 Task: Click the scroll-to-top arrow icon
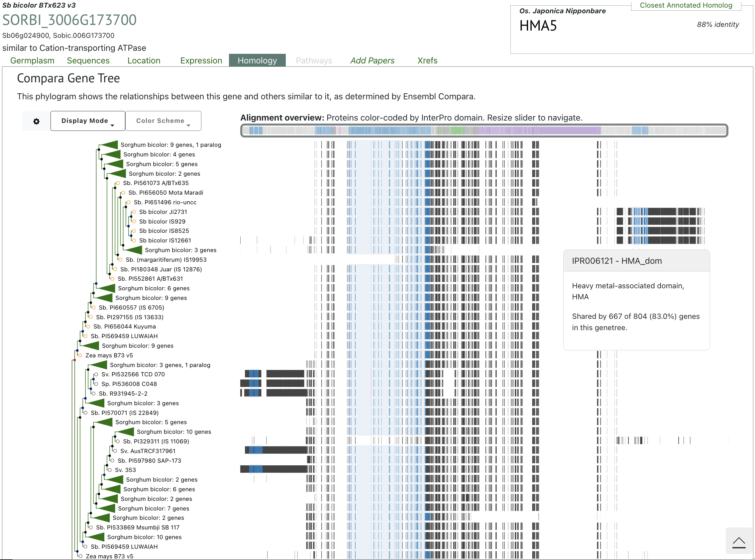[738, 542]
